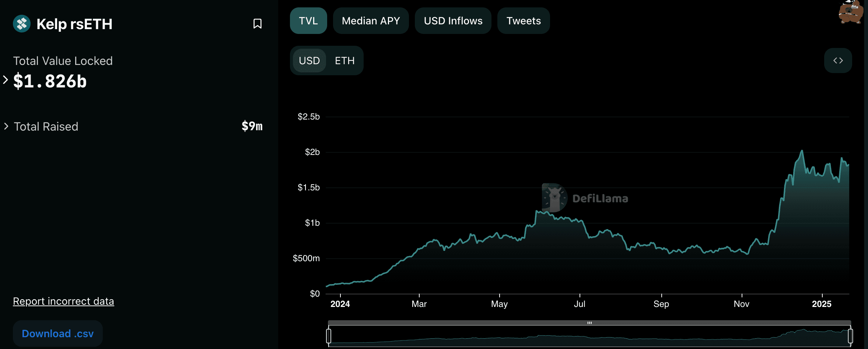Bookmark the Kelp rsETH protocol
The width and height of the screenshot is (868, 349).
coord(258,24)
